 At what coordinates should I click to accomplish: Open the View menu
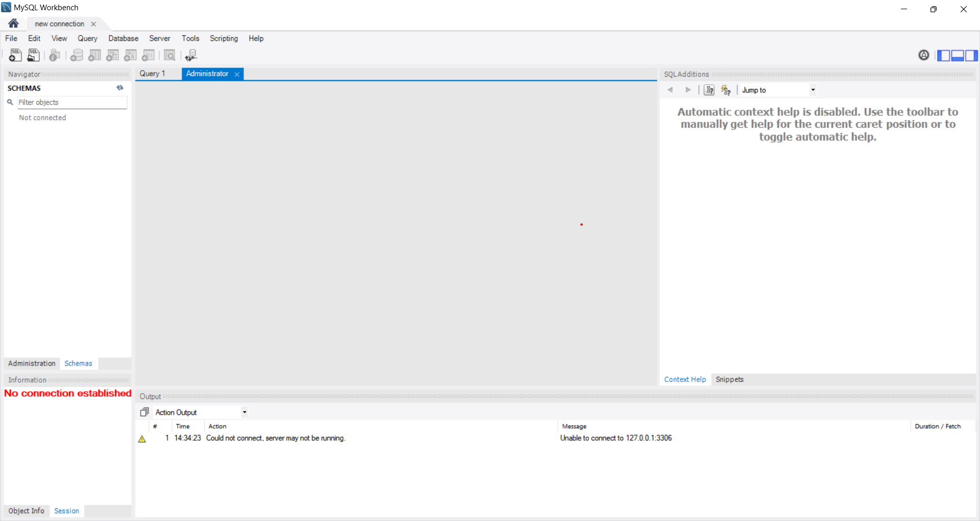pos(59,38)
